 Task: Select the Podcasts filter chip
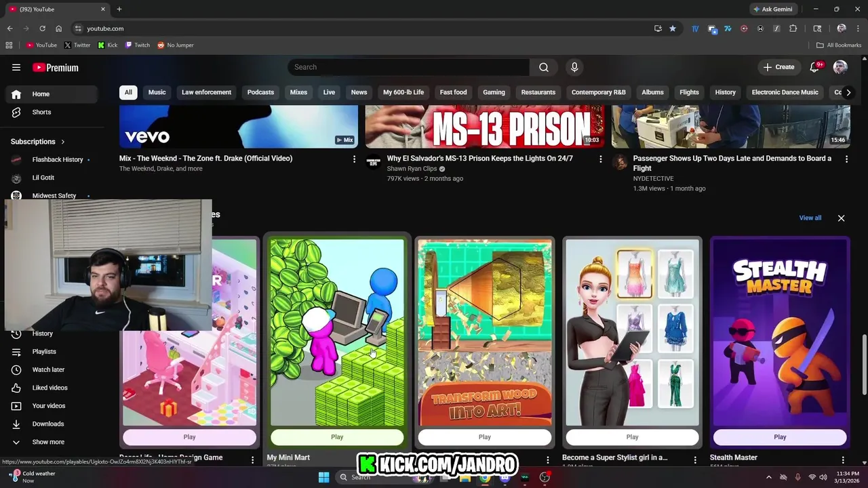(260, 92)
